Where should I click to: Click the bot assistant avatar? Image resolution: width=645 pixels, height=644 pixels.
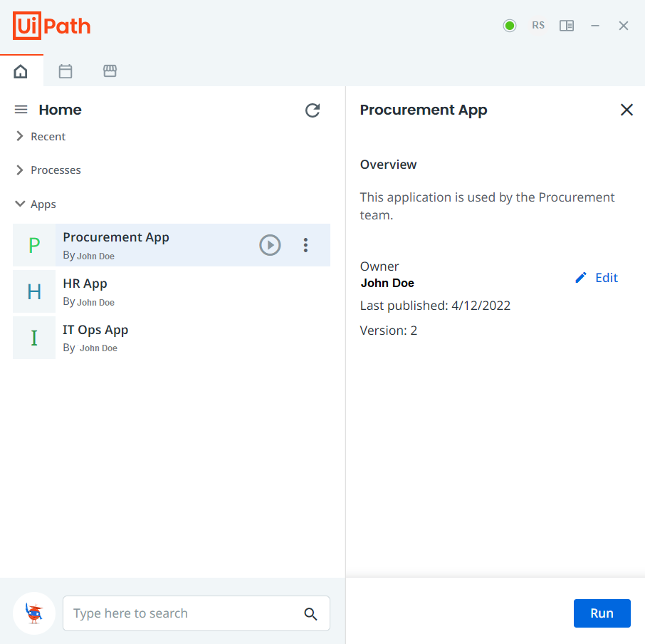[33, 613]
